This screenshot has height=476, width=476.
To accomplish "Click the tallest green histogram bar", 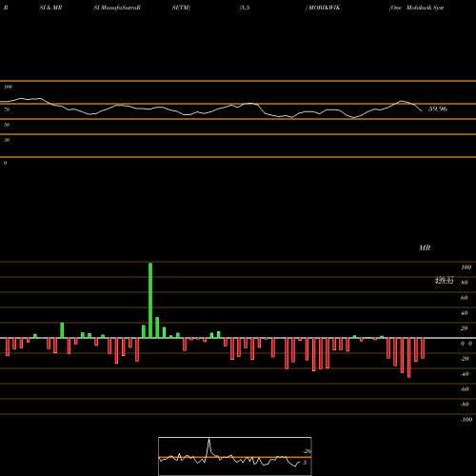I will pyautogui.click(x=150, y=300).
